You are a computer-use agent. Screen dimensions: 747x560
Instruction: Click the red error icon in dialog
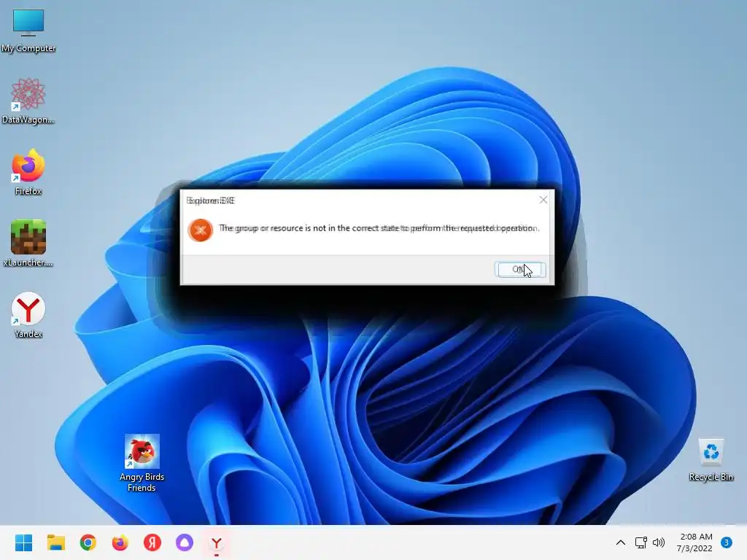tap(200, 230)
